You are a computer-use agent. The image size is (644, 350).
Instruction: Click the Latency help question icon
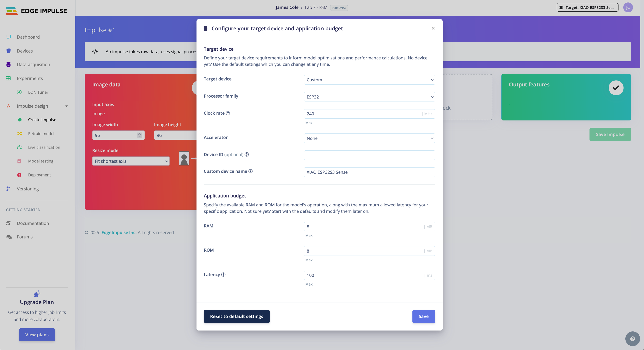click(x=223, y=274)
